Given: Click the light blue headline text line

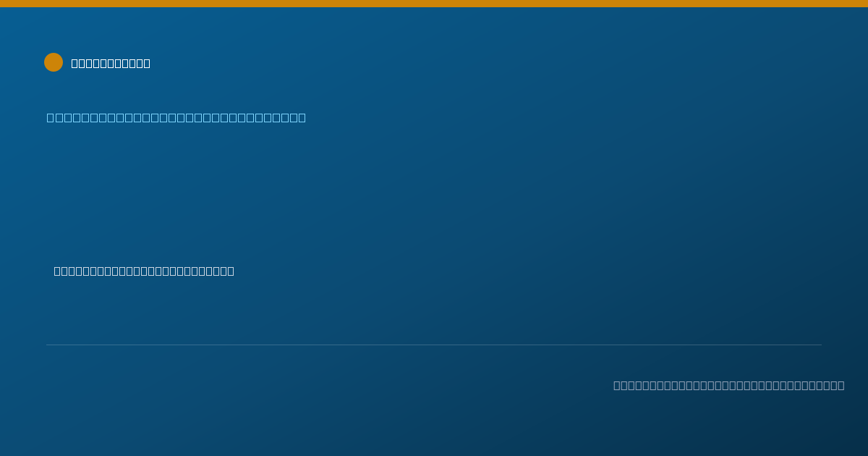Looking at the screenshot, I should (x=176, y=117).
